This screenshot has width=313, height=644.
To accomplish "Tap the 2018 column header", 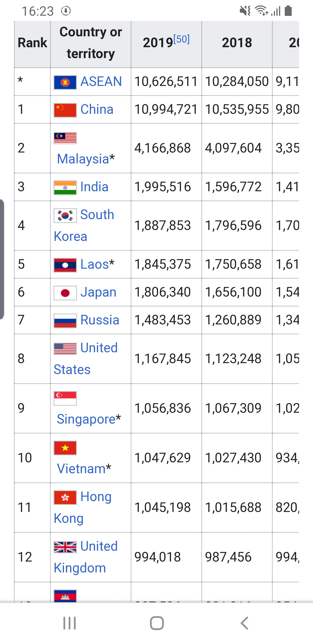I will 236,43.
